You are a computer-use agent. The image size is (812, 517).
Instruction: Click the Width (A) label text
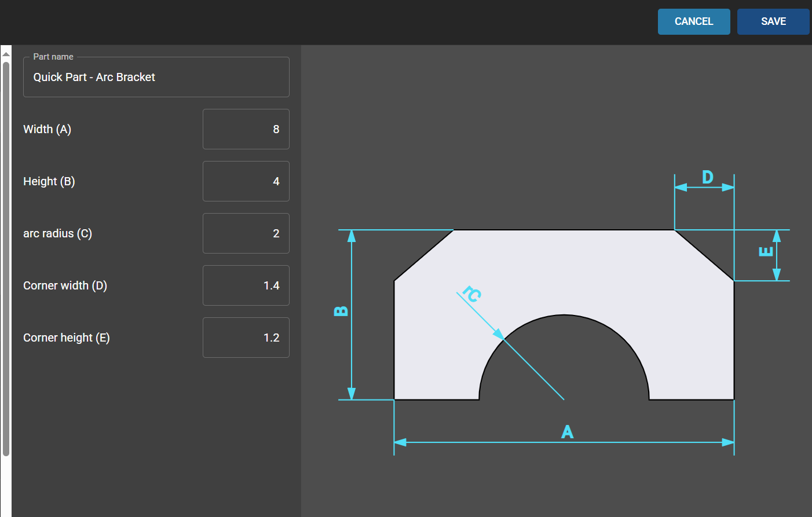[x=47, y=129]
